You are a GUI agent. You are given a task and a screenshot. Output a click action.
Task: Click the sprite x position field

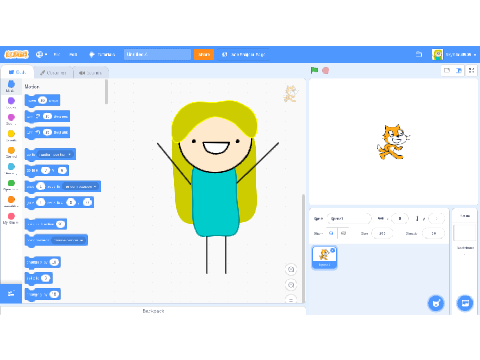click(400, 219)
